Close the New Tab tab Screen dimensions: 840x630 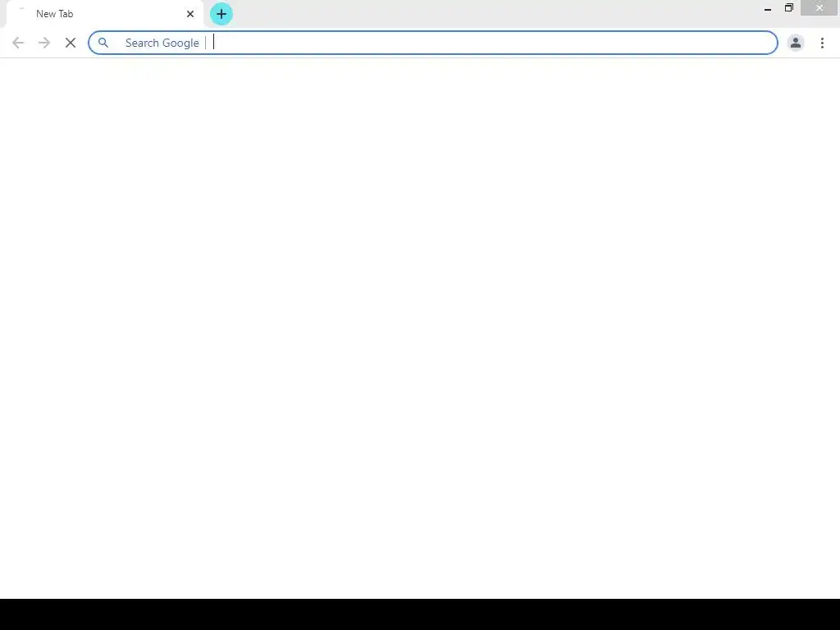[x=190, y=14]
